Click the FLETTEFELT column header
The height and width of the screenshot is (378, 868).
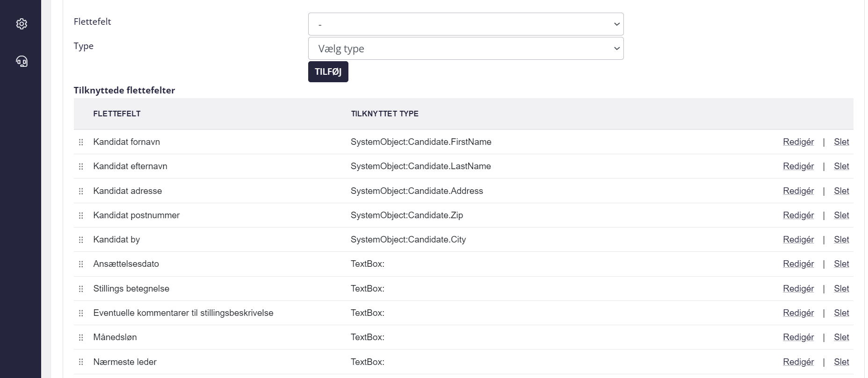tap(117, 114)
